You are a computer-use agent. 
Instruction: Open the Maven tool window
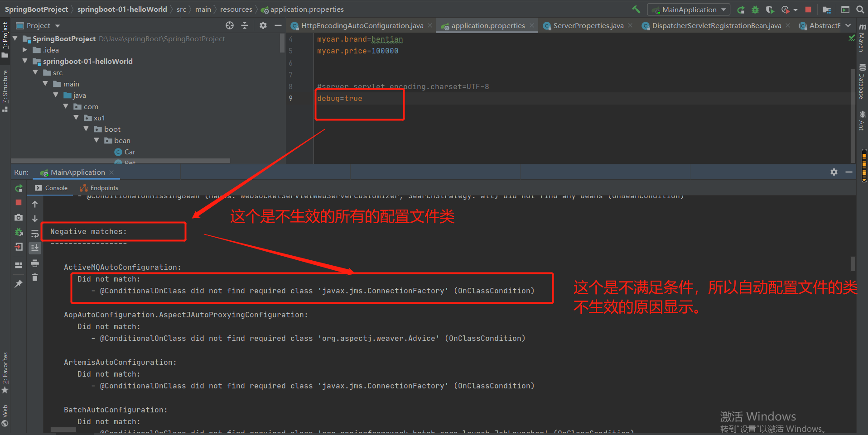click(862, 37)
